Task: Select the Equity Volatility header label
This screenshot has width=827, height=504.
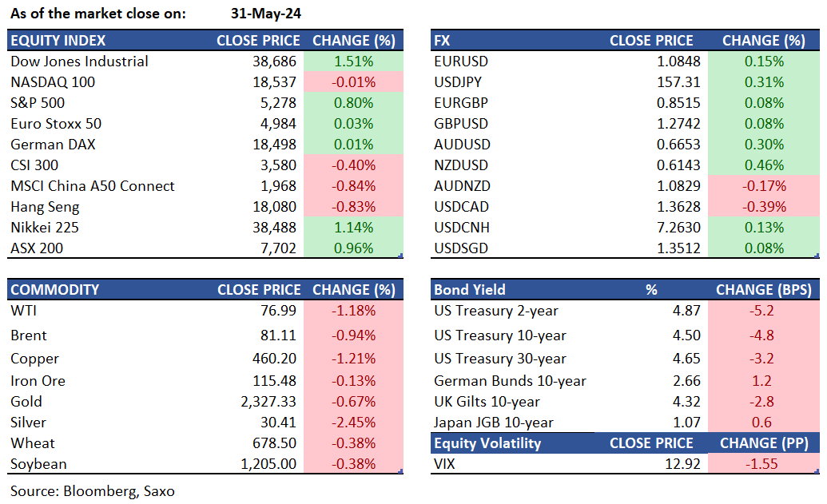Action: click(487, 443)
